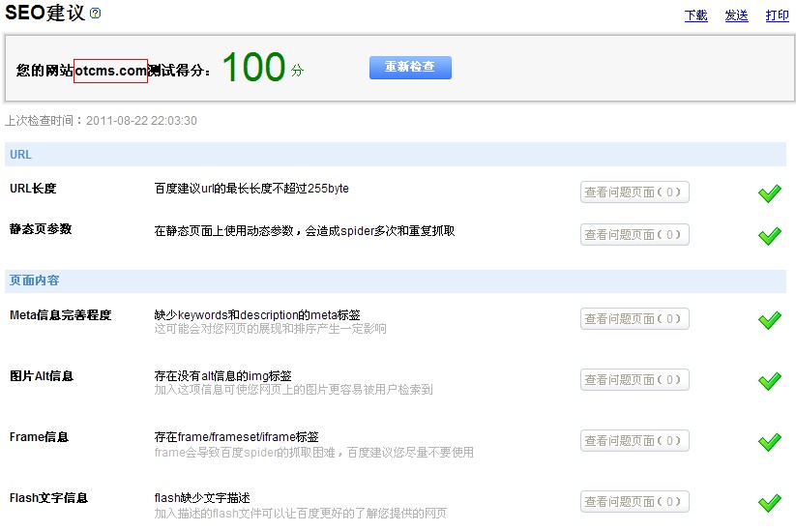Image resolution: width=796 pixels, height=532 pixels.
Task: Click the 页面内容 section header
Action: coord(396,281)
